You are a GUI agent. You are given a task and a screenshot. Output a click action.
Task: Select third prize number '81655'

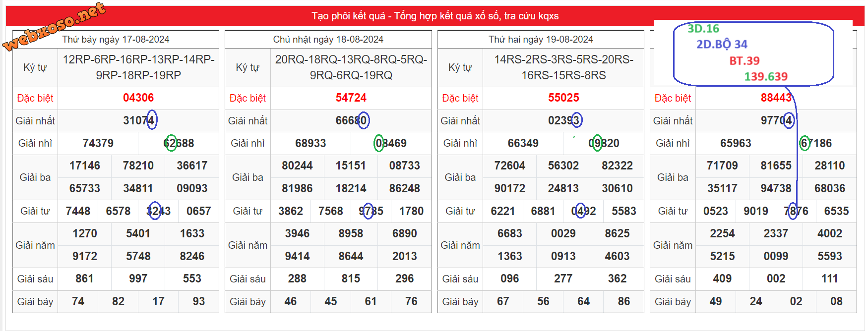(776, 165)
